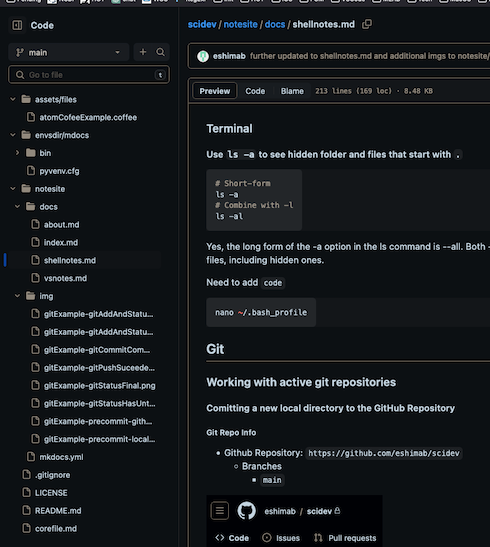The image size is (490, 547).
Task: Open the main branch dropdown
Action: click(69, 52)
